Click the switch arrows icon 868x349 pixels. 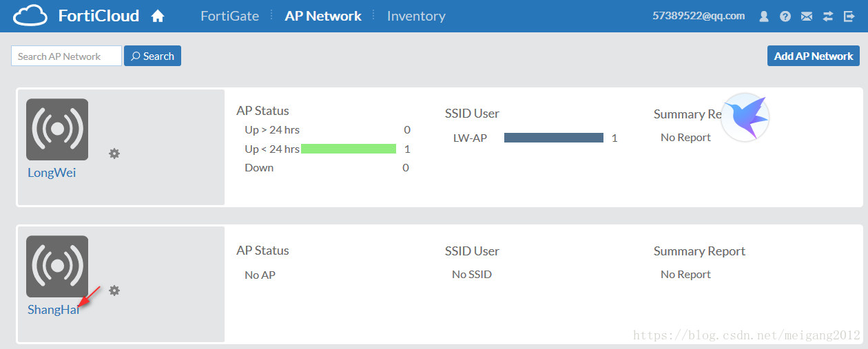[x=828, y=16]
